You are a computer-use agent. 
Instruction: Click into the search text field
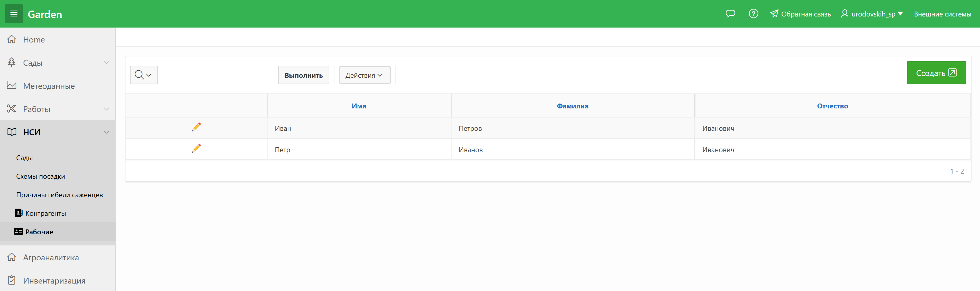(x=217, y=75)
